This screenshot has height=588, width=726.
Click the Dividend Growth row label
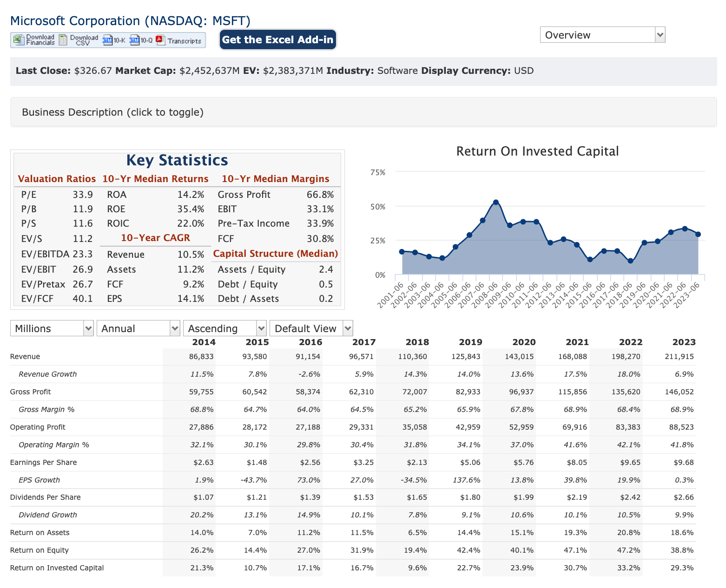(x=48, y=515)
